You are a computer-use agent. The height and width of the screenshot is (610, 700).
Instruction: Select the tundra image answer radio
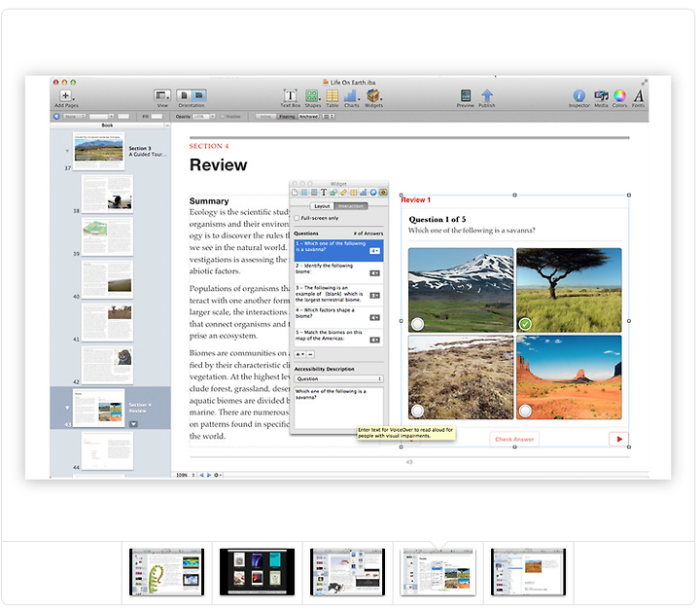click(x=417, y=411)
